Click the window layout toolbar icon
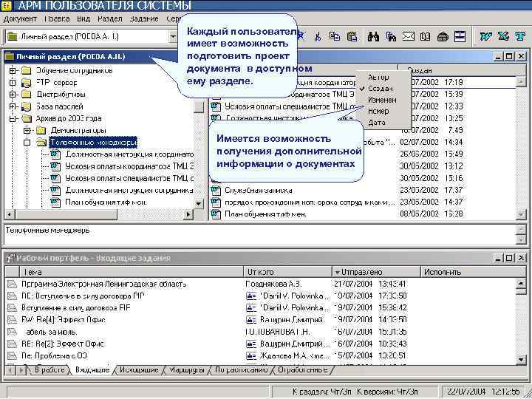Viewport: 532px width, 399px height. (x=460, y=36)
